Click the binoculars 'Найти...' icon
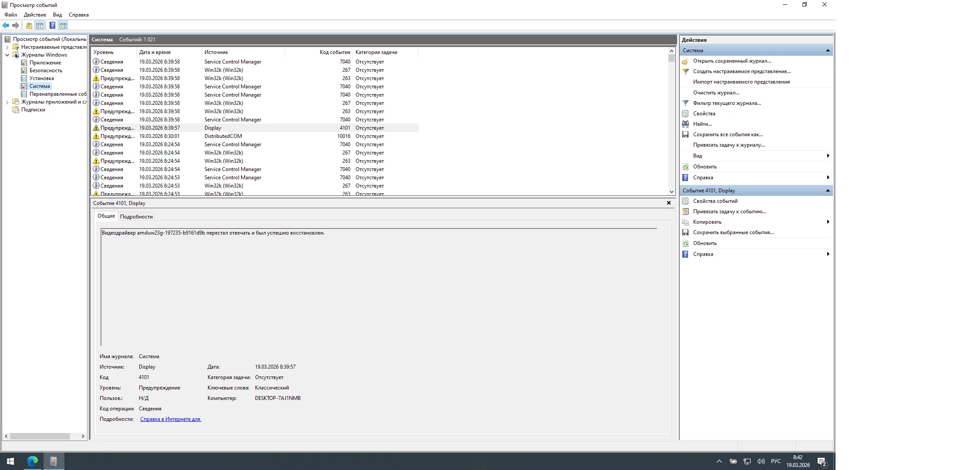 pyautogui.click(x=685, y=124)
